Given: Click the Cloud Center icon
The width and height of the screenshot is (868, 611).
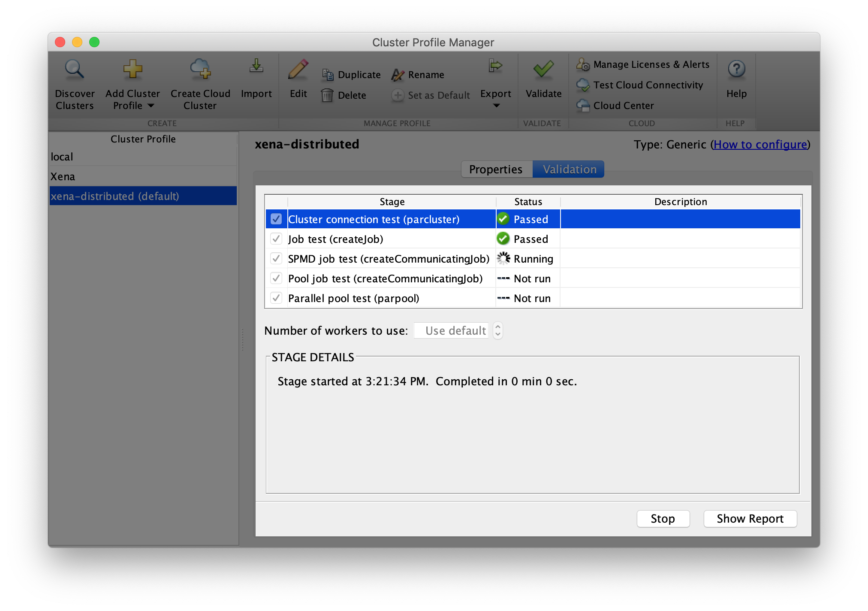Looking at the screenshot, I should (583, 106).
